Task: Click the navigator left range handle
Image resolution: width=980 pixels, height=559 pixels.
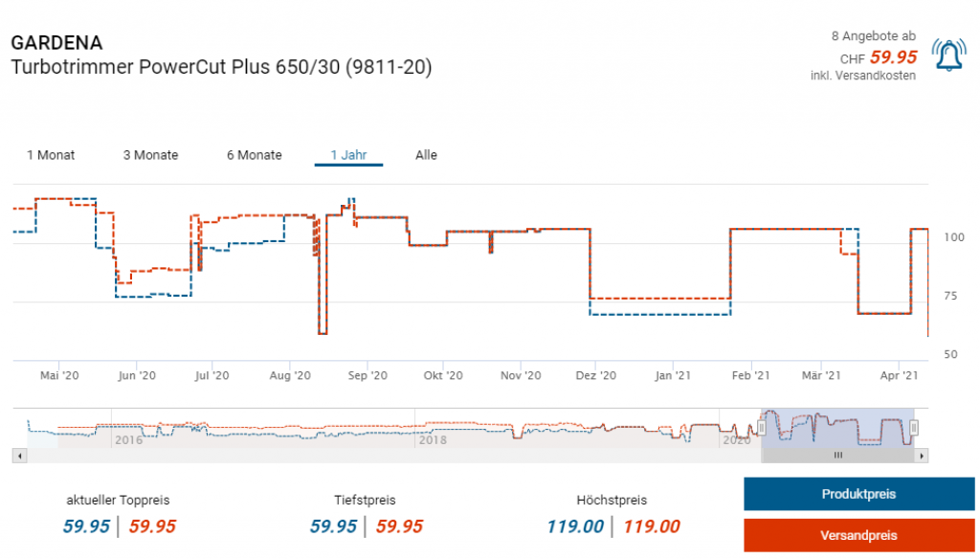Action: point(762,427)
